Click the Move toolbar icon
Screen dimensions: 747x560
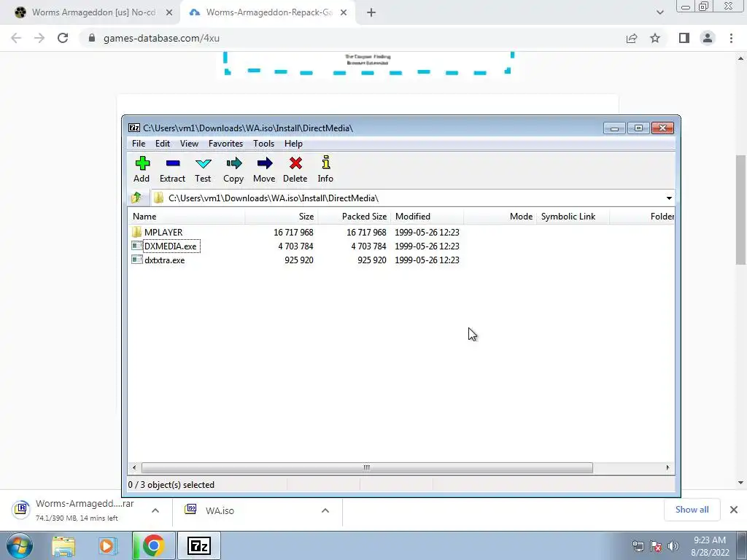(x=264, y=169)
